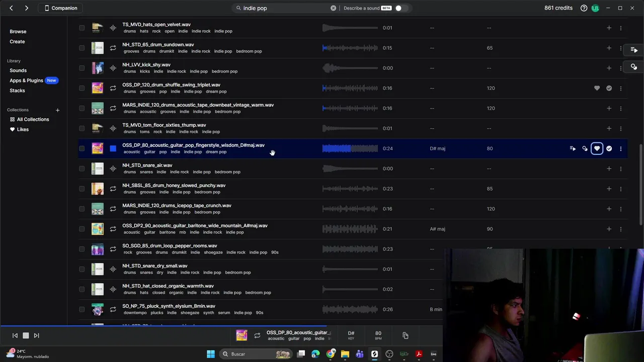Click the serum tag on pluck_synth_elysium row
Image resolution: width=644 pixels, height=362 pixels.
pos(224,313)
